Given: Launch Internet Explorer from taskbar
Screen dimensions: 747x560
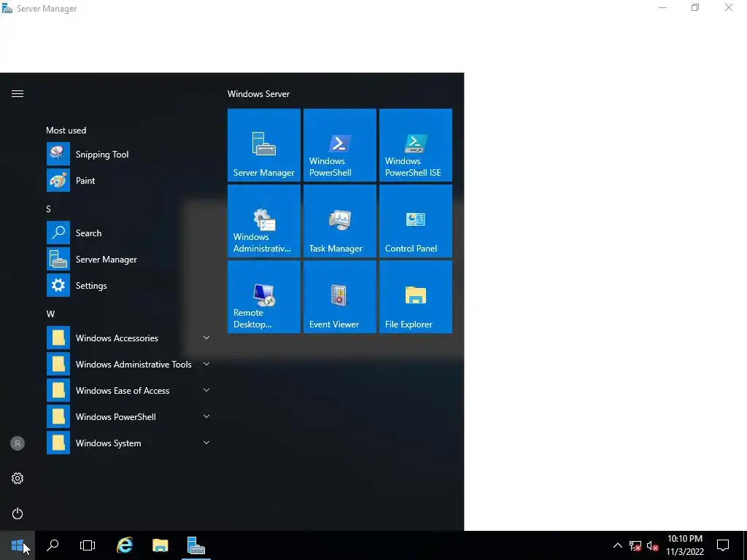Looking at the screenshot, I should (125, 545).
